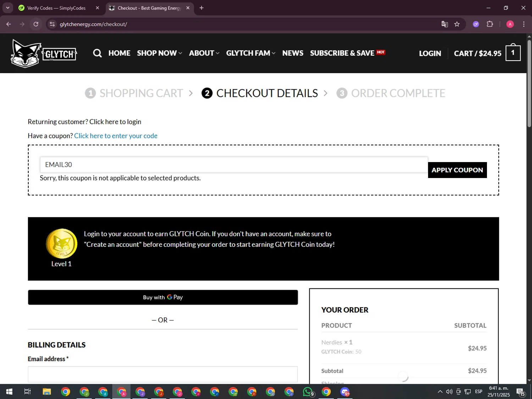Viewport: 532px width, 399px height.
Task: Click the APPLY COUPON button
Action: [457, 170]
